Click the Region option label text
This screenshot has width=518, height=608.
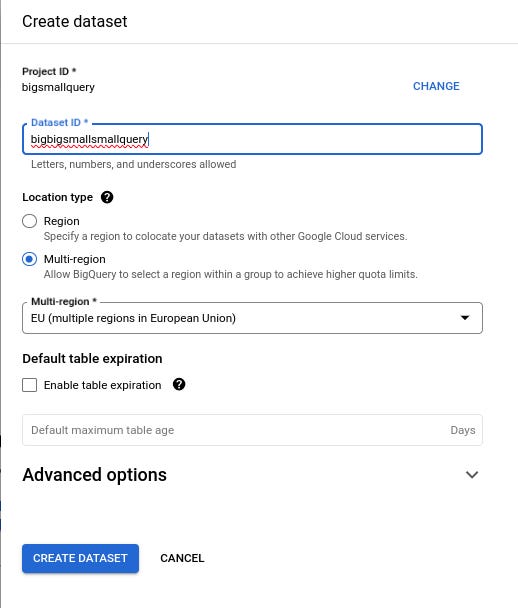(62, 221)
